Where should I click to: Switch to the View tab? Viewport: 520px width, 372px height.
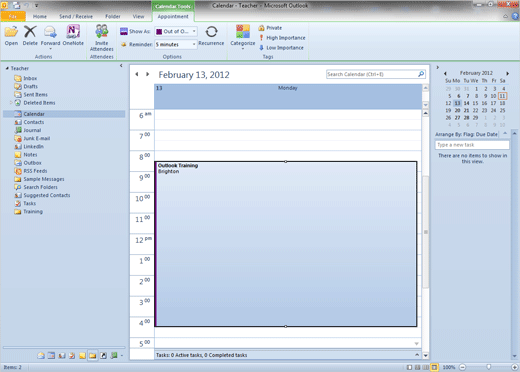coord(138,16)
